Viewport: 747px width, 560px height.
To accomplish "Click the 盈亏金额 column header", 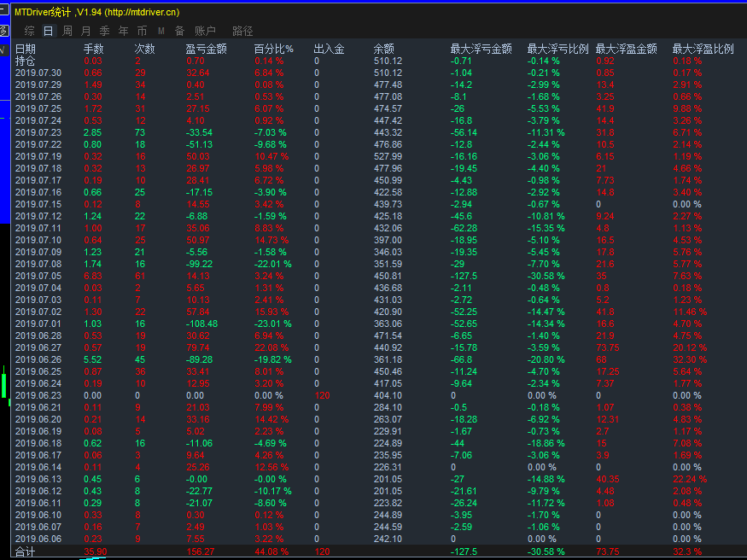I will coord(207,49).
